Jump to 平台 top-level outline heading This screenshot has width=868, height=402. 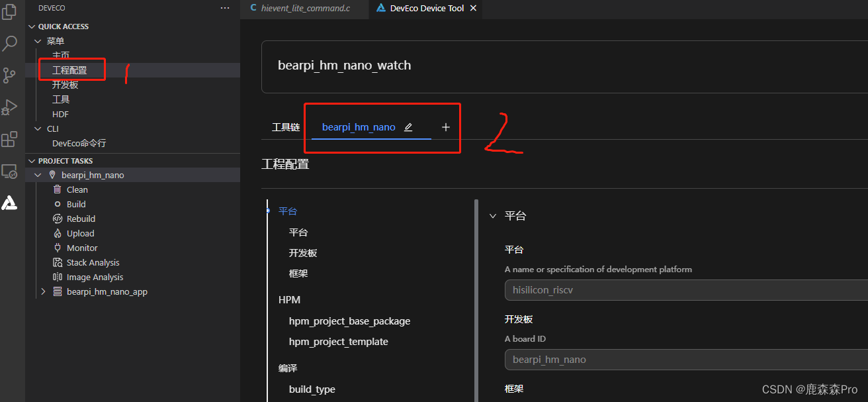[288, 211]
